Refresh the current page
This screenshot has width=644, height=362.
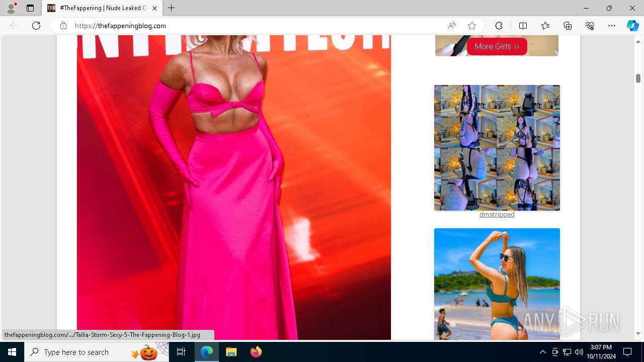[36, 26]
